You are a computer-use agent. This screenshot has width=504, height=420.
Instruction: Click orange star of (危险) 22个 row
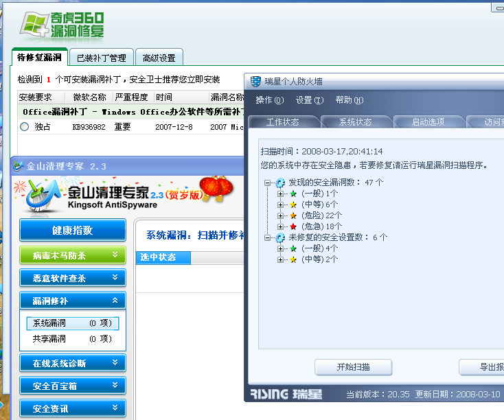point(293,215)
